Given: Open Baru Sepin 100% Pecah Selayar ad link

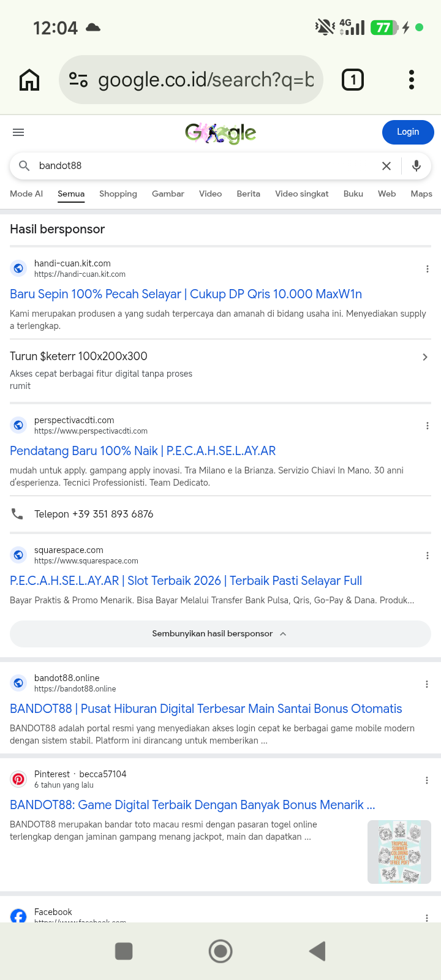Looking at the screenshot, I should click(186, 294).
